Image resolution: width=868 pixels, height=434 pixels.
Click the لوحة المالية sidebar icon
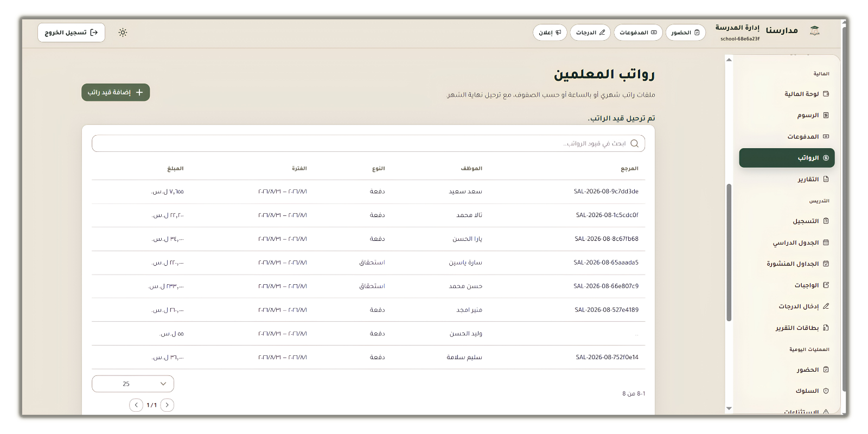tap(826, 94)
